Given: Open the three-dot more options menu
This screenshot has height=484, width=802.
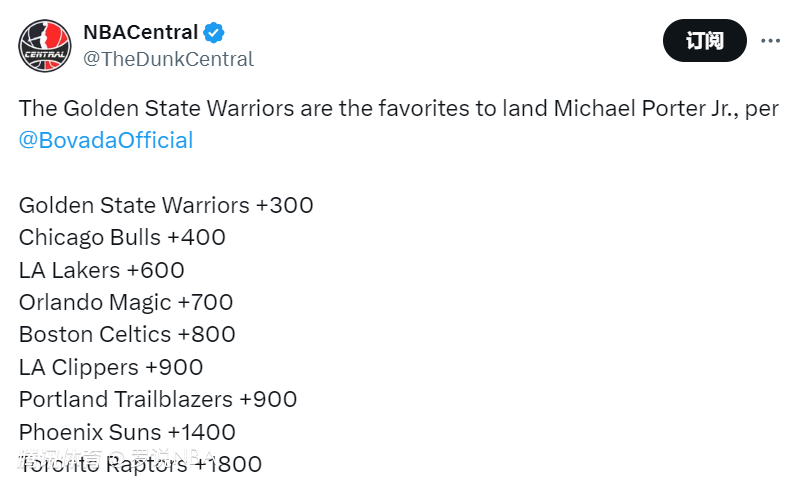Looking at the screenshot, I should [770, 41].
